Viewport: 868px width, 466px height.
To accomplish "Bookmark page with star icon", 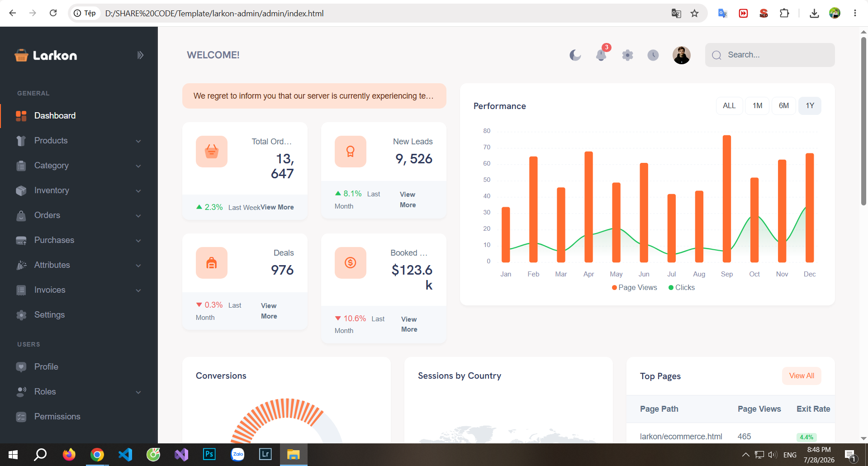I will [x=695, y=13].
